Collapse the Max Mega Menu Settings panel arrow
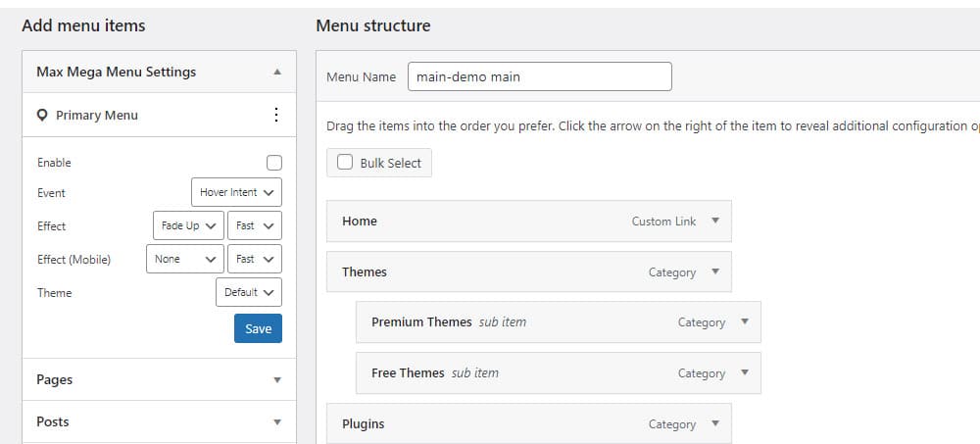980x444 pixels. [277, 72]
